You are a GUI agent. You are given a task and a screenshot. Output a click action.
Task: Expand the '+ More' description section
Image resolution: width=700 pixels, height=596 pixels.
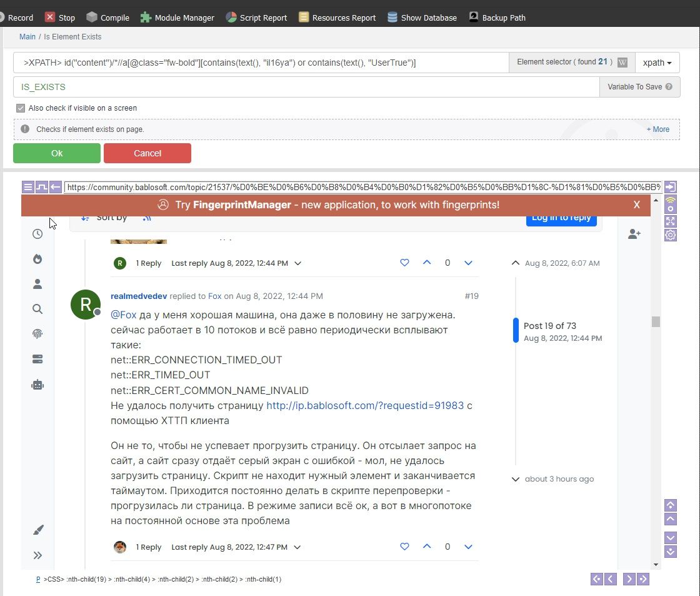click(657, 129)
